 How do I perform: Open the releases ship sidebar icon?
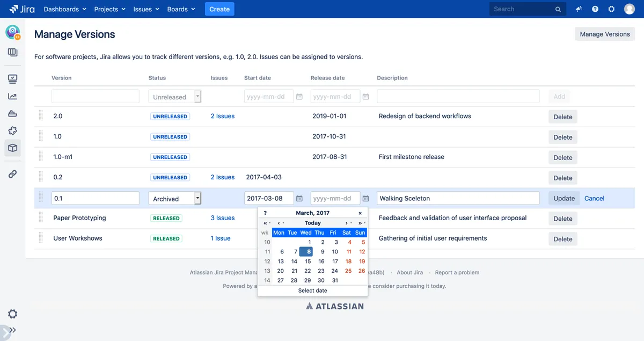[x=13, y=114]
